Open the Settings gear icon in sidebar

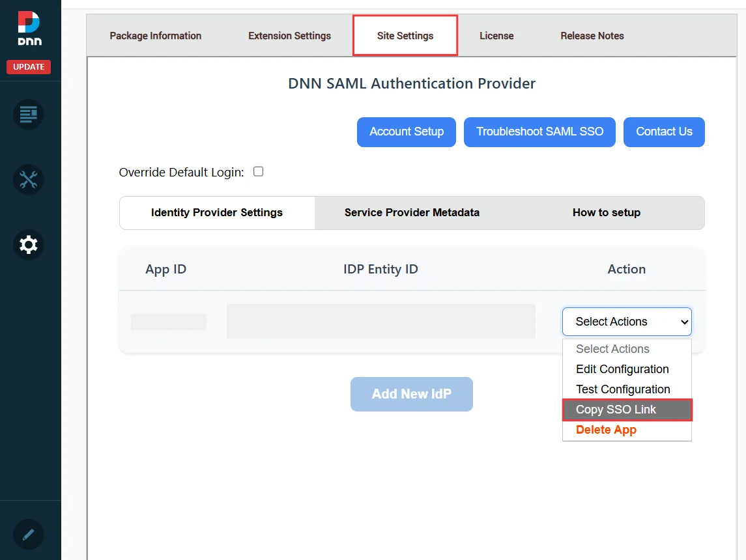[29, 244]
